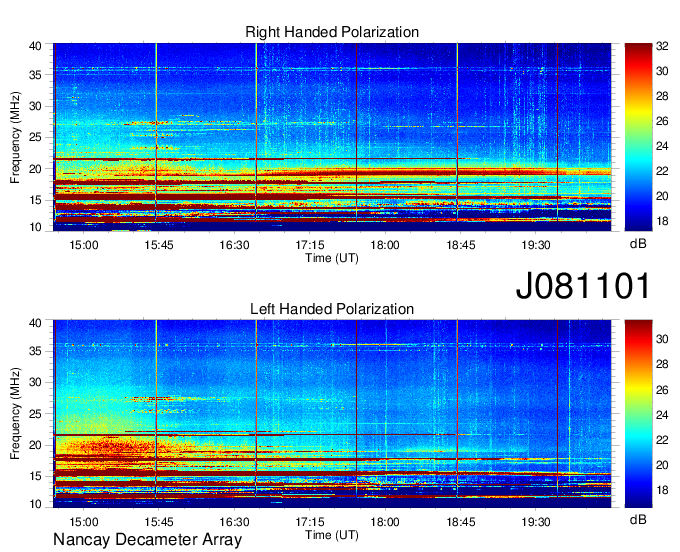The height and width of the screenshot is (552, 680).
Task: Choose the 20 MHz tick on Left Handed frequency axis
Action: click(x=35, y=445)
